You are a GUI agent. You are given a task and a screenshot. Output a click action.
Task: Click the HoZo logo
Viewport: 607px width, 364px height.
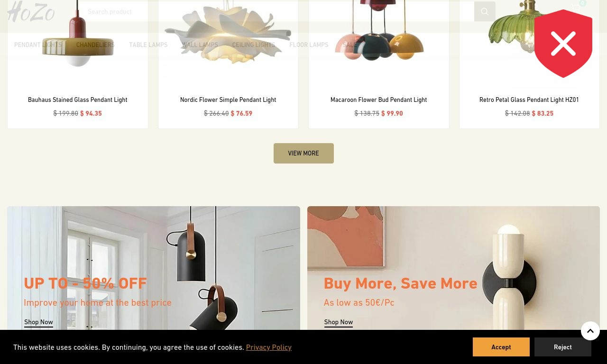31,11
